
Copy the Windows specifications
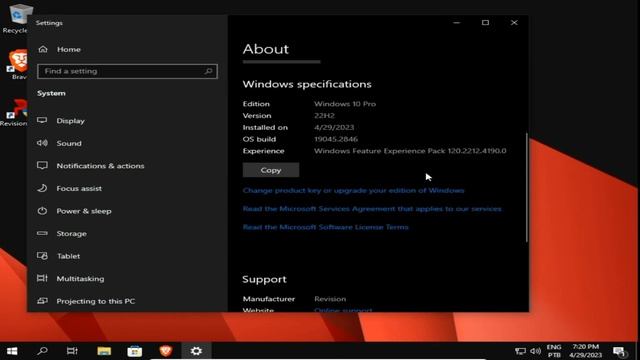[x=271, y=170]
